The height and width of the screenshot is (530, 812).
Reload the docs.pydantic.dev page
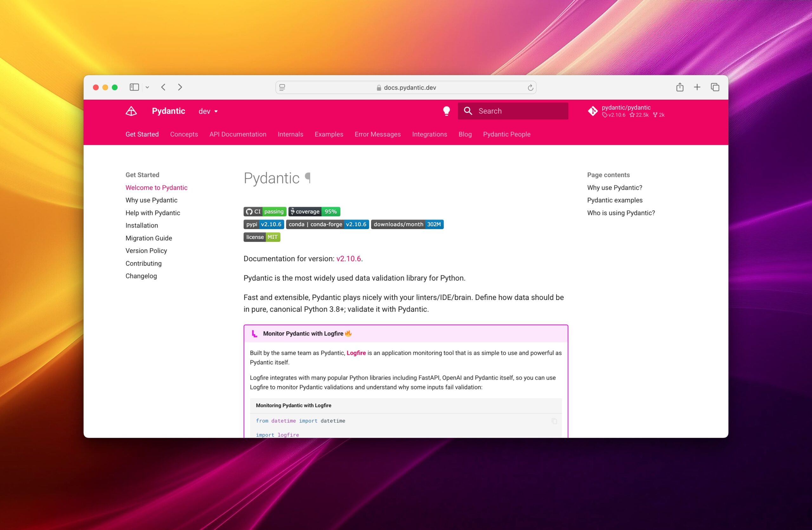click(x=530, y=88)
